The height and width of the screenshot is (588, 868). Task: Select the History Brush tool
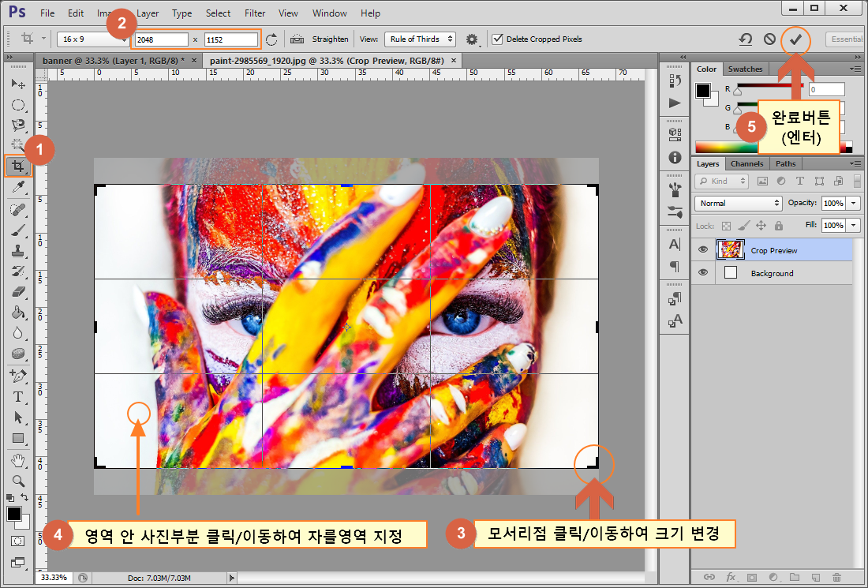[17, 272]
